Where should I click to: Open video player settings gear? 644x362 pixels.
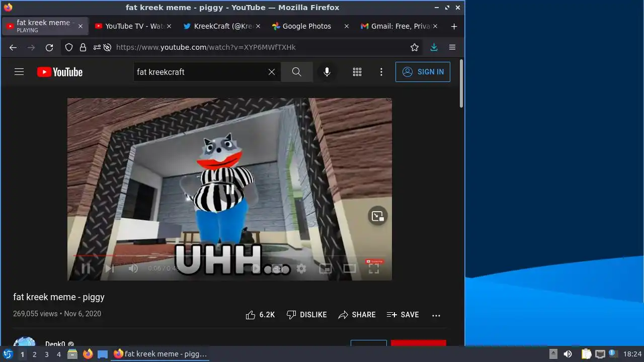pos(301,268)
